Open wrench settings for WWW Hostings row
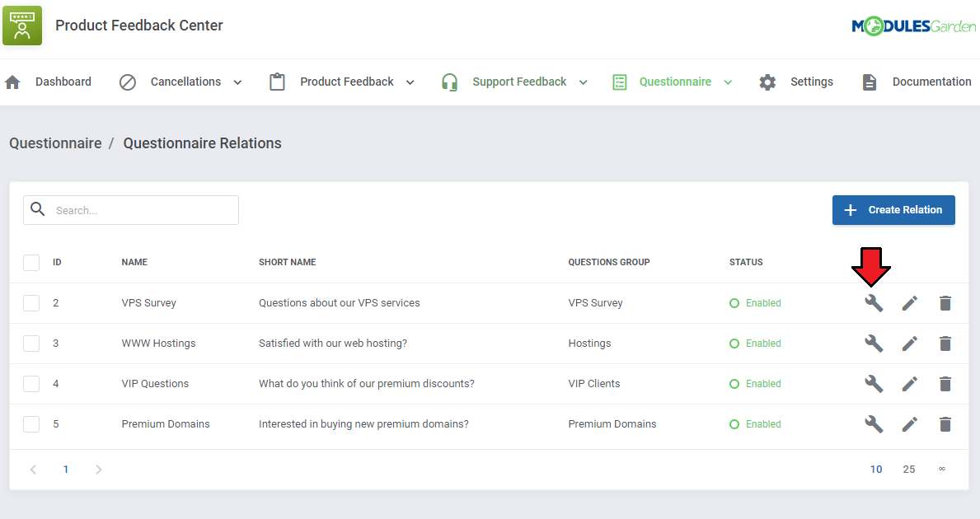Viewport: 980px width, 519px height. (874, 344)
